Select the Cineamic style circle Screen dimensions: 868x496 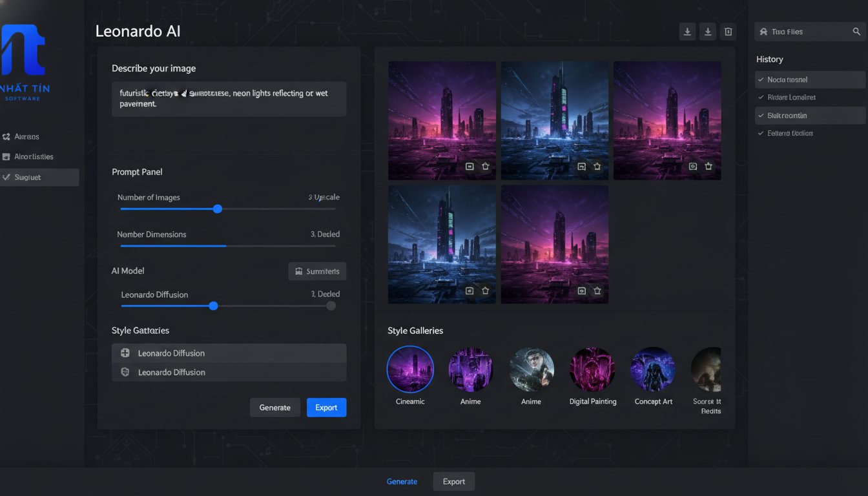(x=410, y=369)
